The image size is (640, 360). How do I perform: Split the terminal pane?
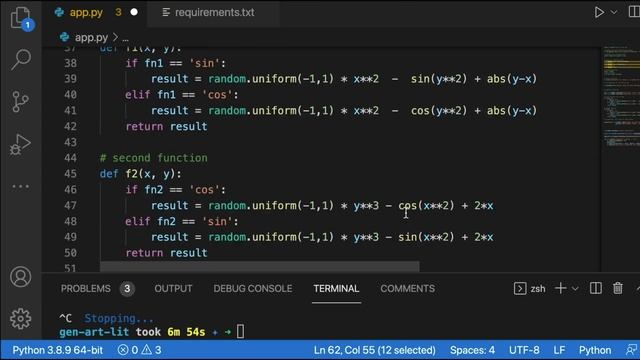596,288
